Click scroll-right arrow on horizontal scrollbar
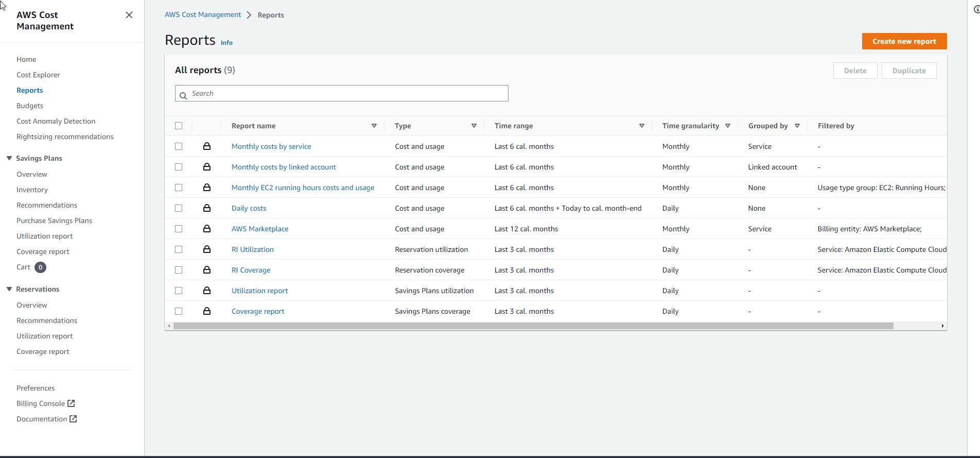This screenshot has width=980, height=458. 943,326
